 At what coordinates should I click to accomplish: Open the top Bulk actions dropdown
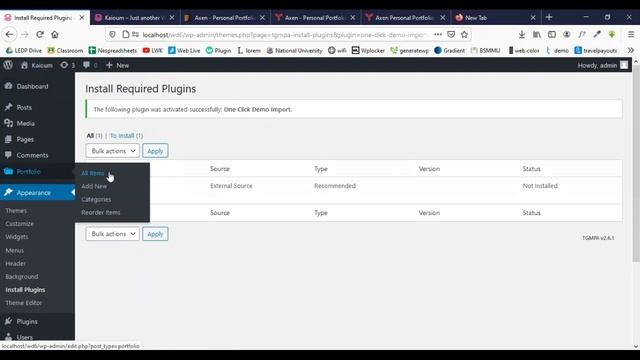pos(113,151)
